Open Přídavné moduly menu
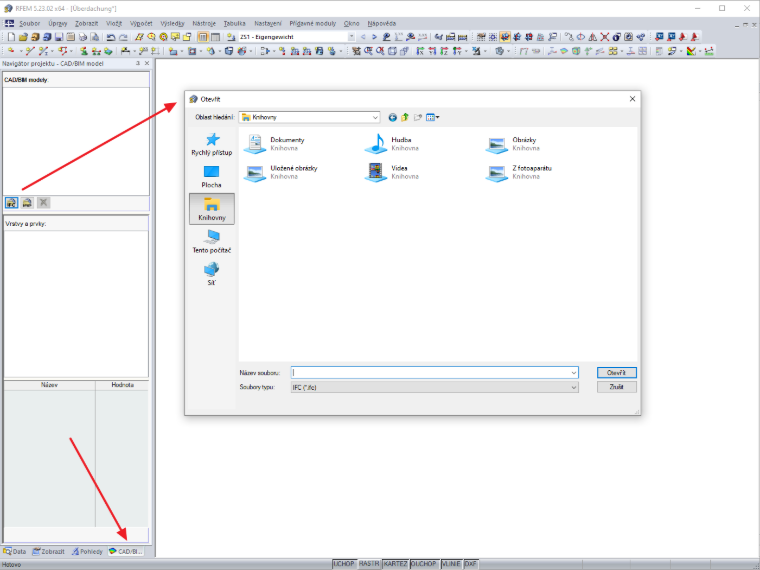760x570 pixels. (313, 23)
